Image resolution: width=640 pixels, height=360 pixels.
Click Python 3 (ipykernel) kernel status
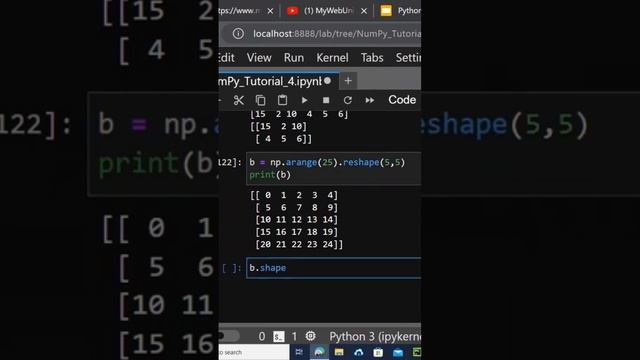pos(375,336)
